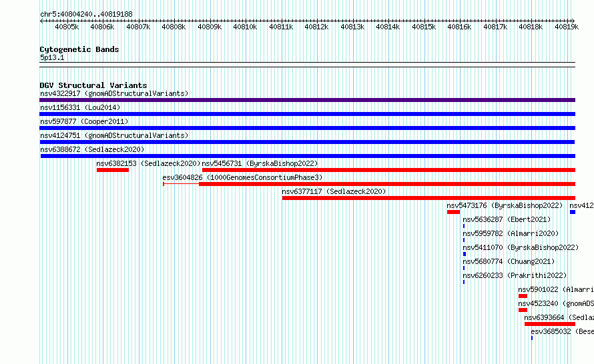Click the 40812k ruler tick
This screenshot has height=364, width=594.
tap(316, 27)
